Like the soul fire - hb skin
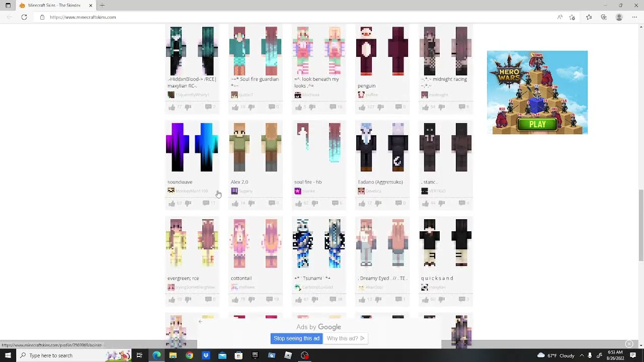 click(299, 203)
